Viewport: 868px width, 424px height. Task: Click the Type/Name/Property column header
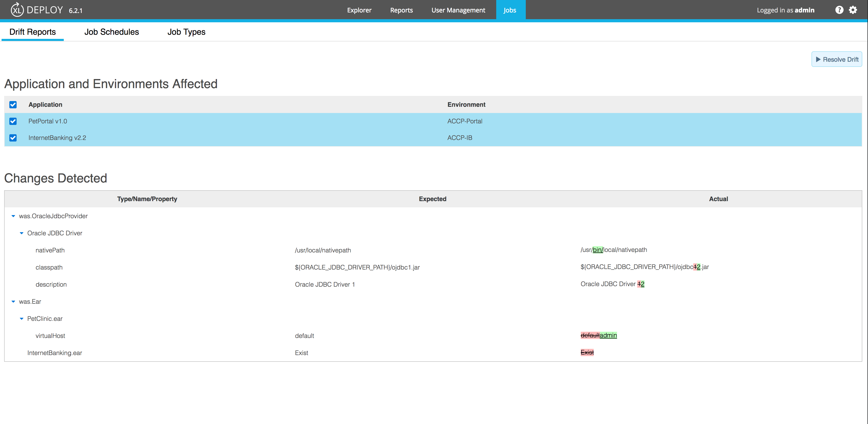coord(147,199)
